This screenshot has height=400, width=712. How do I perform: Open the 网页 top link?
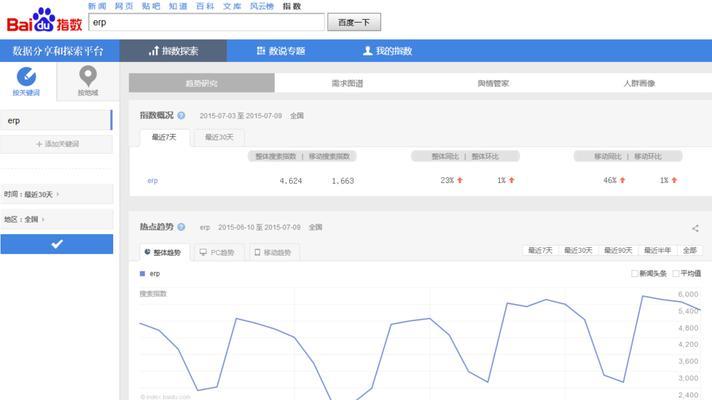pyautogui.click(x=124, y=6)
